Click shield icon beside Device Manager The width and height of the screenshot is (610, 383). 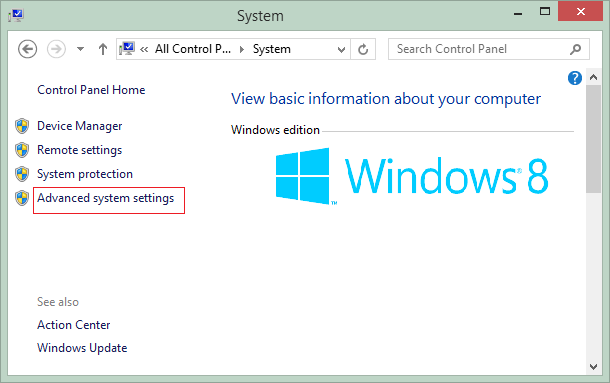[22, 126]
